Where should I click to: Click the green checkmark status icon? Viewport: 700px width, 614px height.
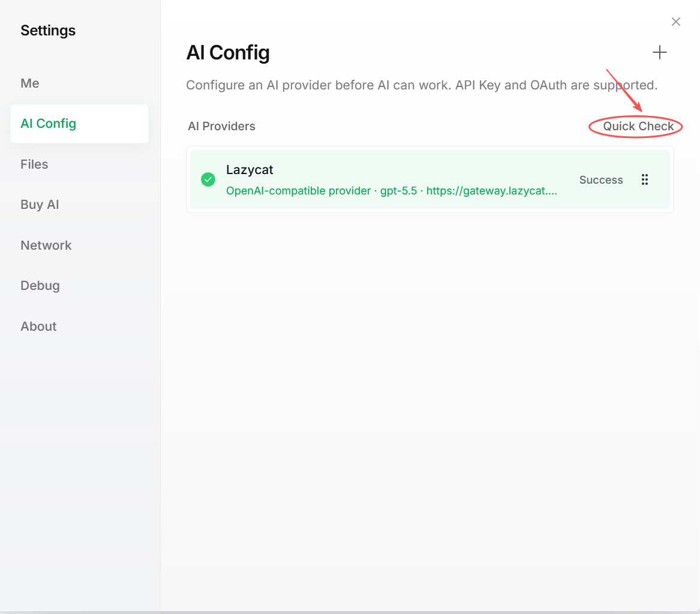point(208,179)
